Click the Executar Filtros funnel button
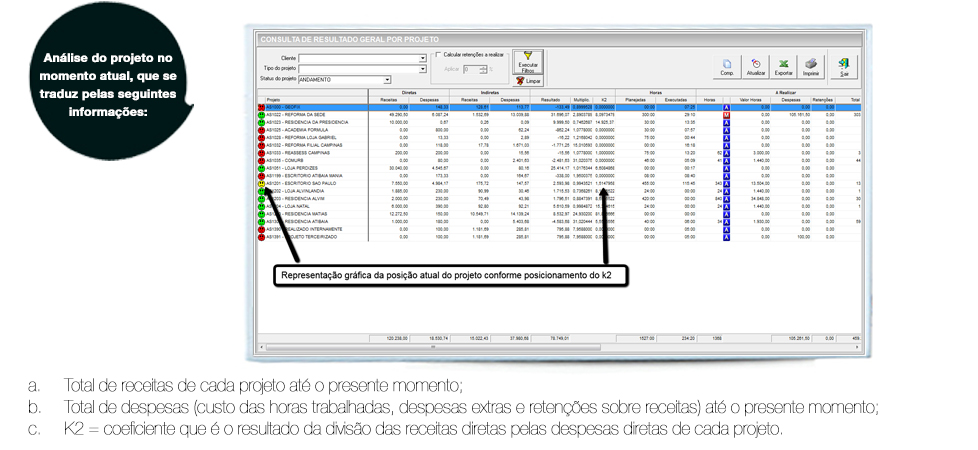Viewport: 978px width, 450px height. [528, 62]
